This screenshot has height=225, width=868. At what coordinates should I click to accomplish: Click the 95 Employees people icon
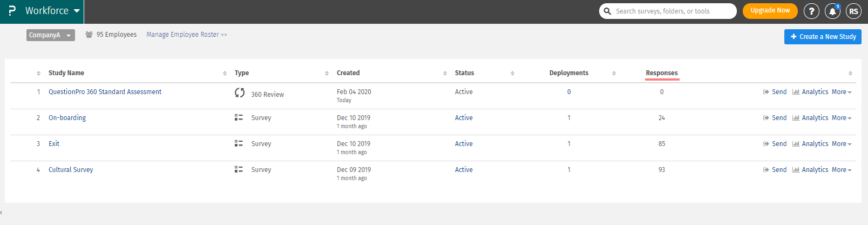tap(89, 35)
